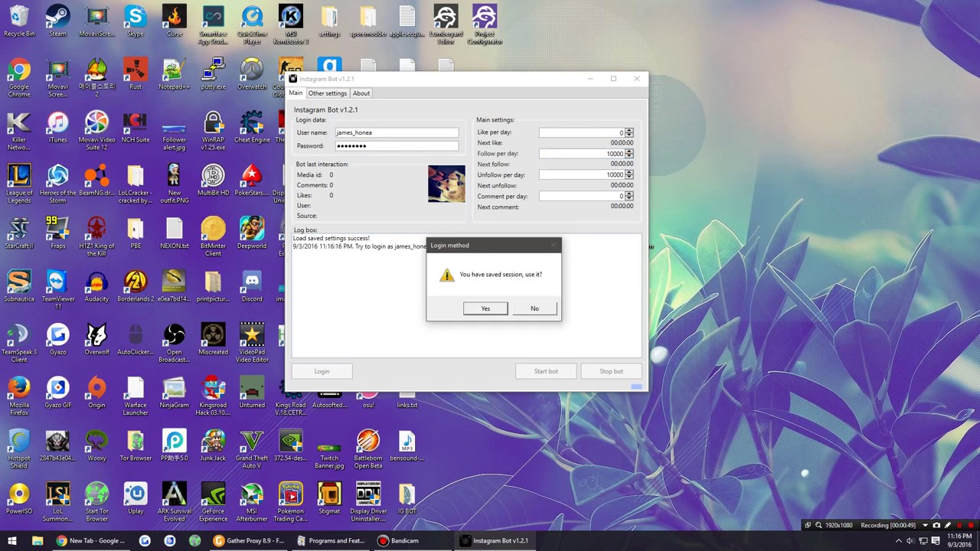This screenshot has width=980, height=551.
Task: Select the NinjaGram desktop icon
Action: [175, 392]
